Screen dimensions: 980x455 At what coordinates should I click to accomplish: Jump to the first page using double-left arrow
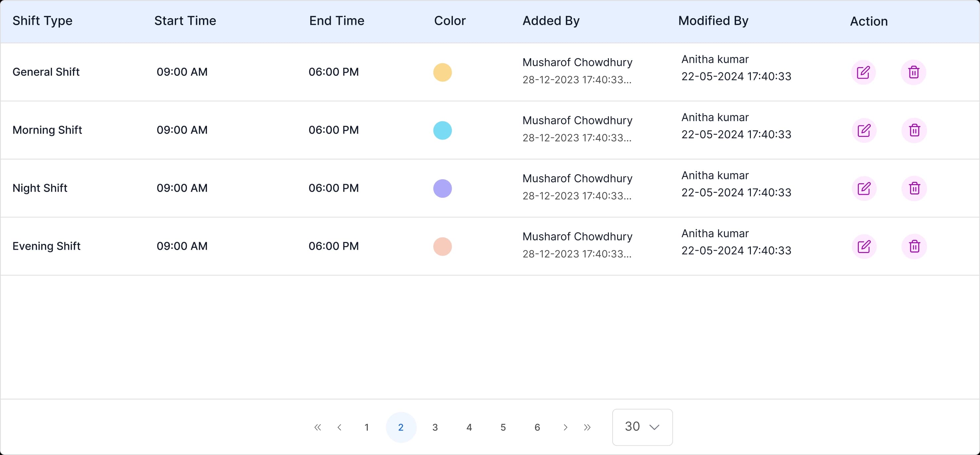point(318,427)
